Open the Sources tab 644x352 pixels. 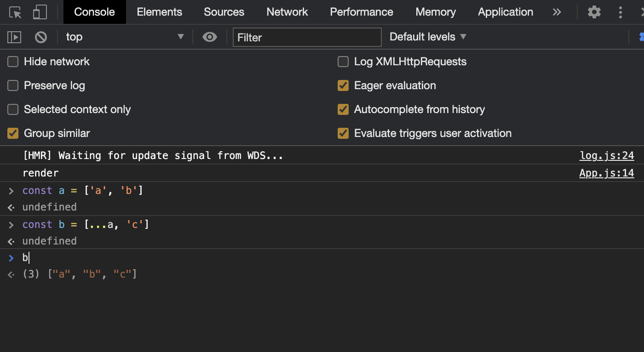point(224,12)
